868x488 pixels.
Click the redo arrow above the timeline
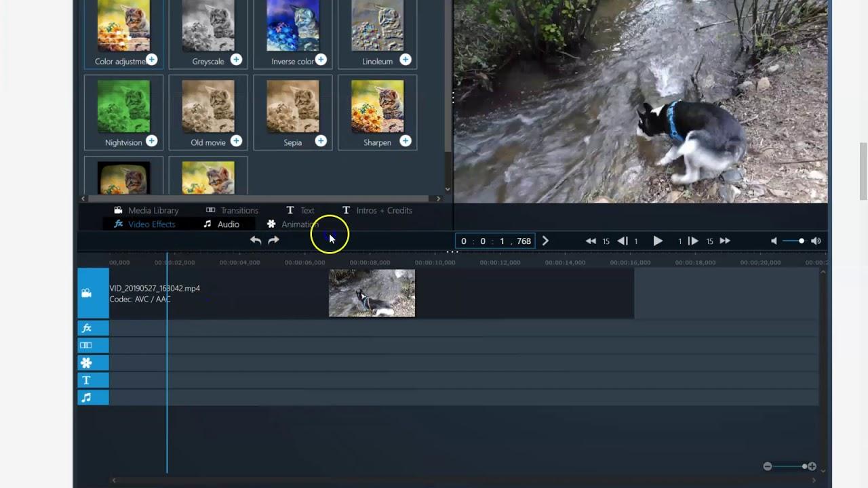coord(273,240)
